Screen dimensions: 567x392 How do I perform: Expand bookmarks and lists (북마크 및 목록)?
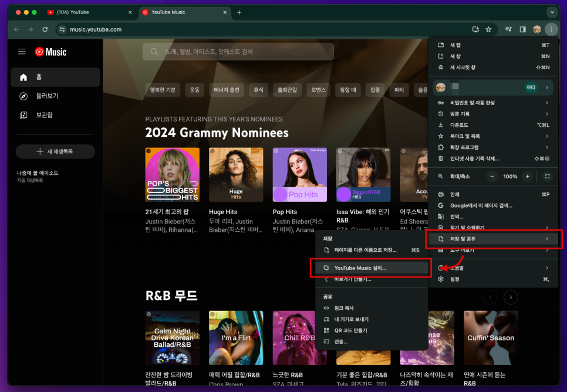[x=493, y=136]
